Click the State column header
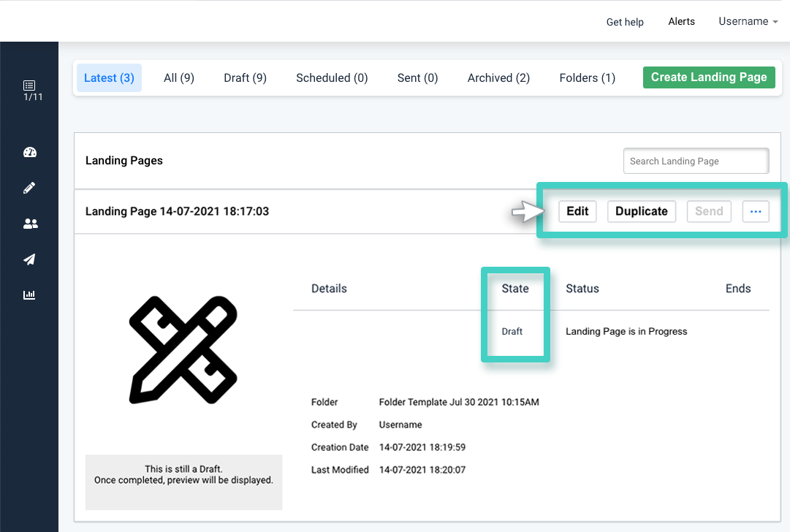Viewport: 790px width, 532px height. pos(515,289)
